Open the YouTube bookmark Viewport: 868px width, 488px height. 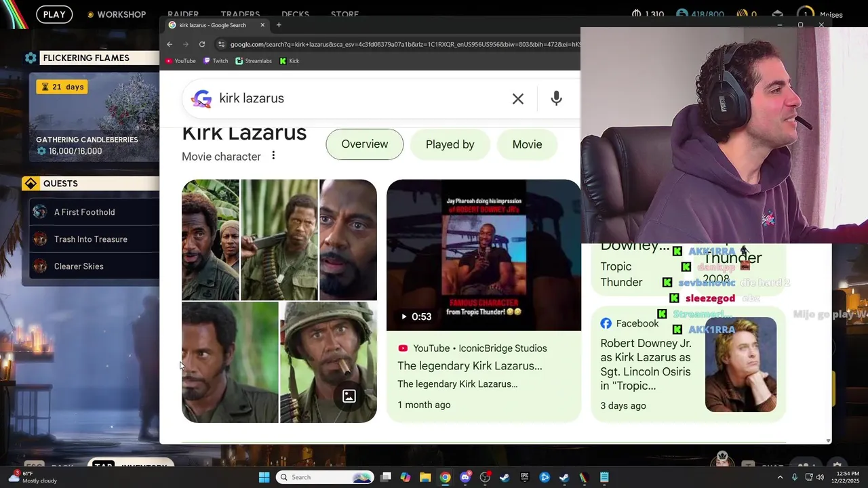[180, 61]
